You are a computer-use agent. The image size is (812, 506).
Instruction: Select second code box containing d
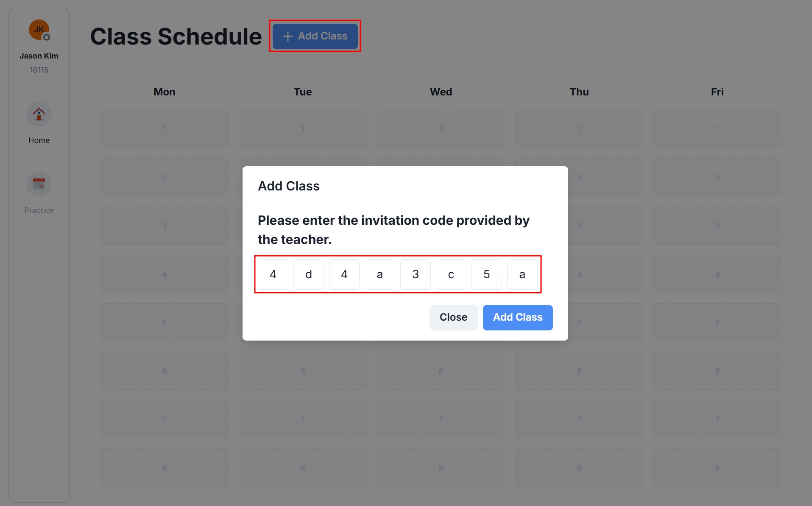coord(309,274)
